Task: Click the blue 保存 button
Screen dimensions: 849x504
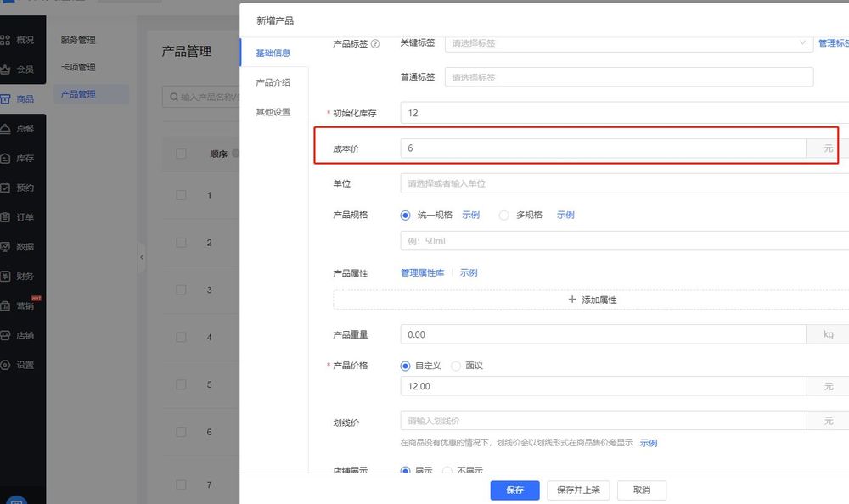Action: (514, 490)
